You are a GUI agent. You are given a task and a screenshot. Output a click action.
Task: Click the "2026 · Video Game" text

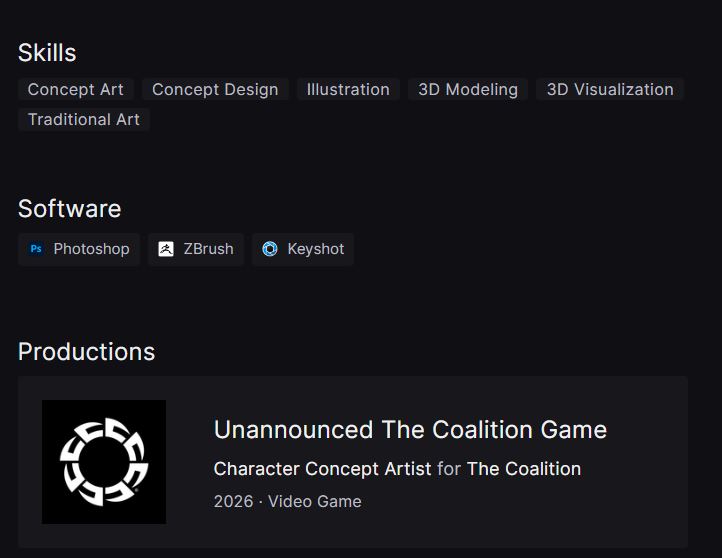tap(287, 501)
